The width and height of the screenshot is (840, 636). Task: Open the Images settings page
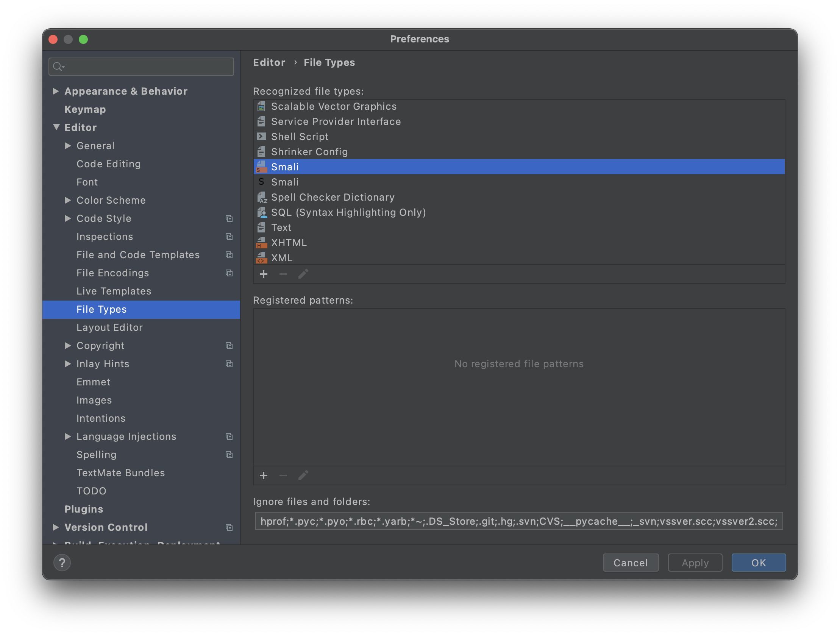[x=94, y=401]
